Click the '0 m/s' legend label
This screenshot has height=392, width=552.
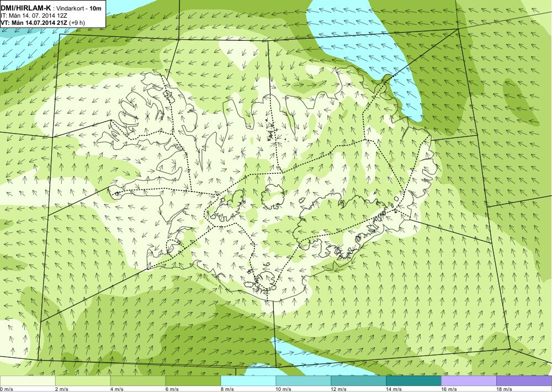6,389
